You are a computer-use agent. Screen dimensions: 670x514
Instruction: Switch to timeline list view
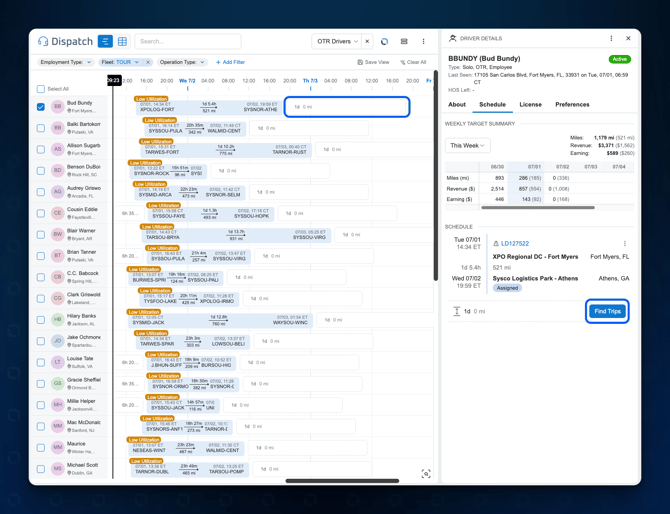pyautogui.click(x=105, y=41)
